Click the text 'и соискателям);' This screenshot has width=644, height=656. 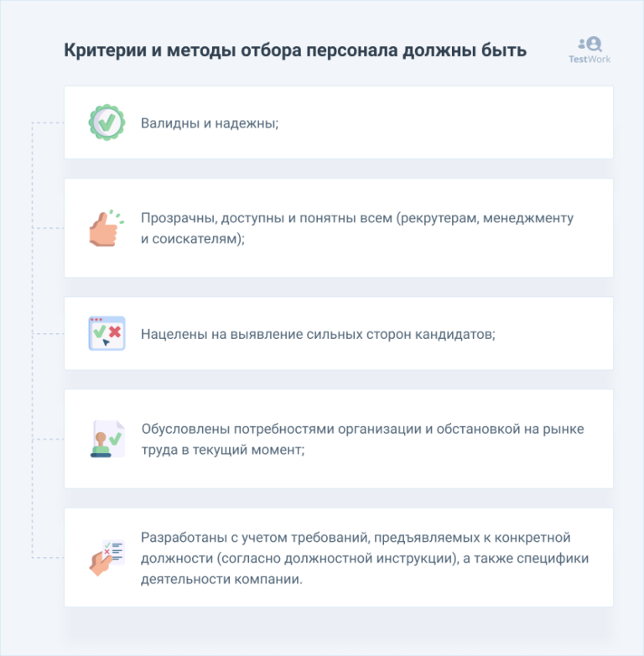193,238
